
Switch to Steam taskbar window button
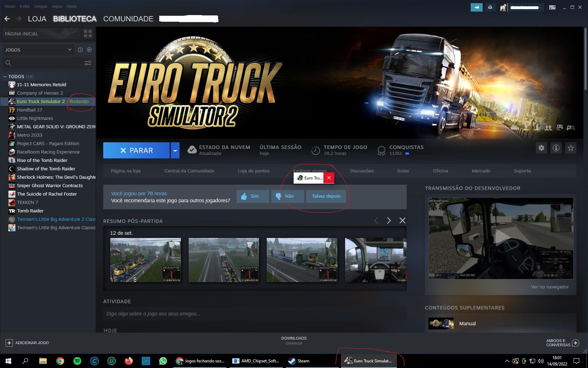pos(312,361)
